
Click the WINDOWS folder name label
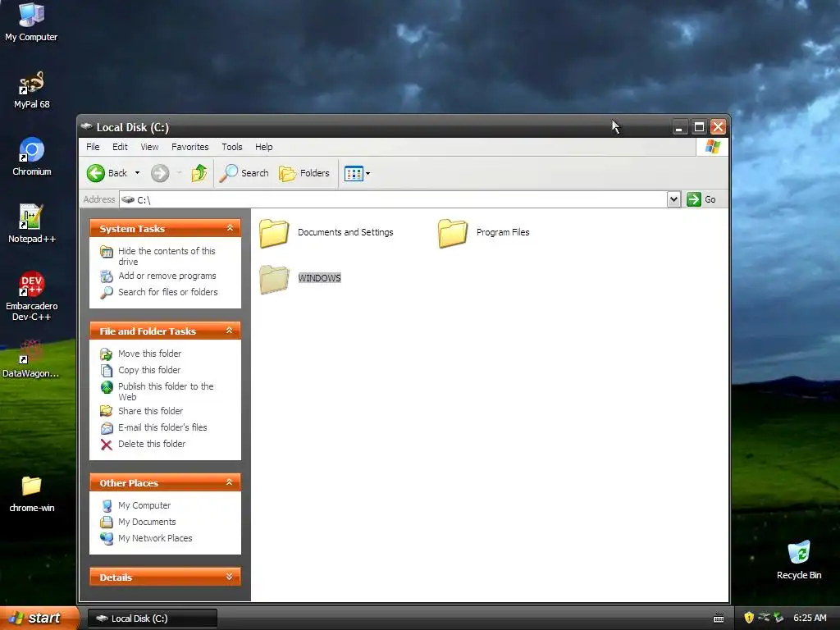[x=319, y=278]
